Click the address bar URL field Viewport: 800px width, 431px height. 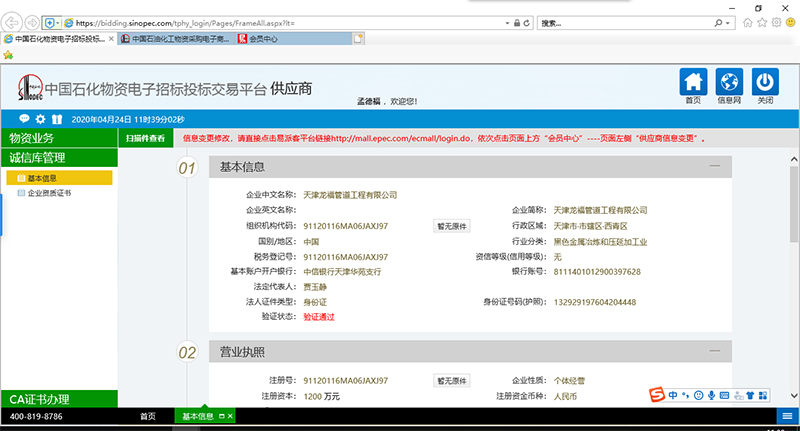click(288, 23)
